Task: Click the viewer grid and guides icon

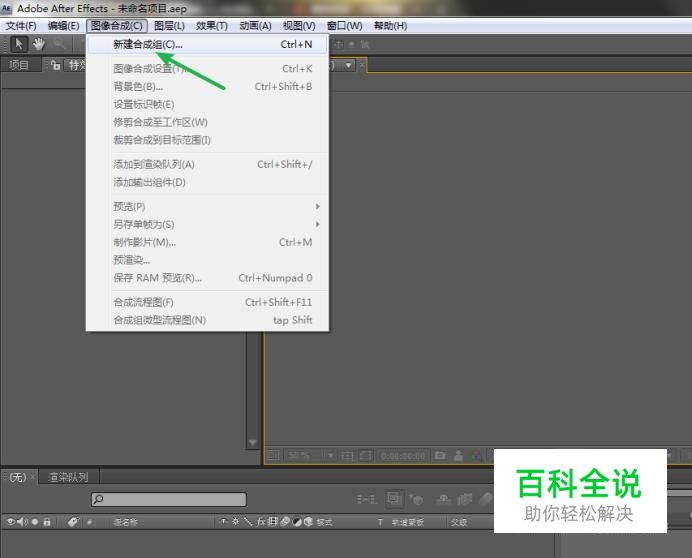Action: pos(347,455)
